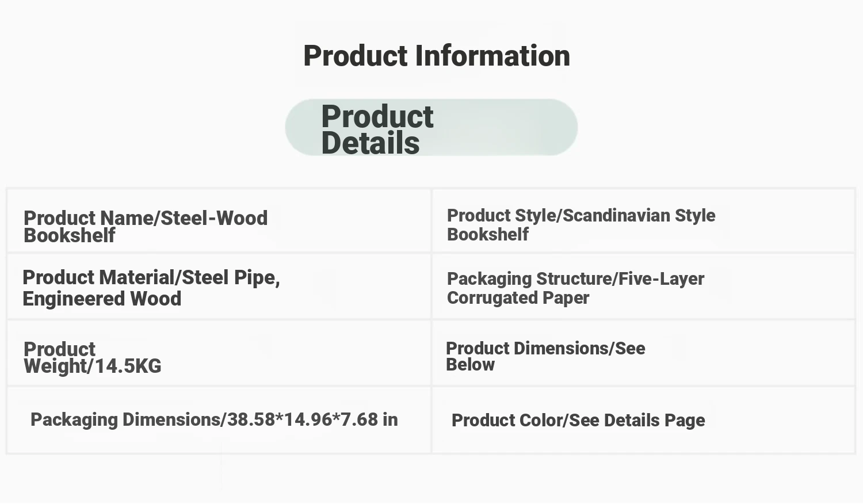Viewport: 863px width, 504px height.
Task: Select the Corrugated Paper text line
Action: point(518,298)
